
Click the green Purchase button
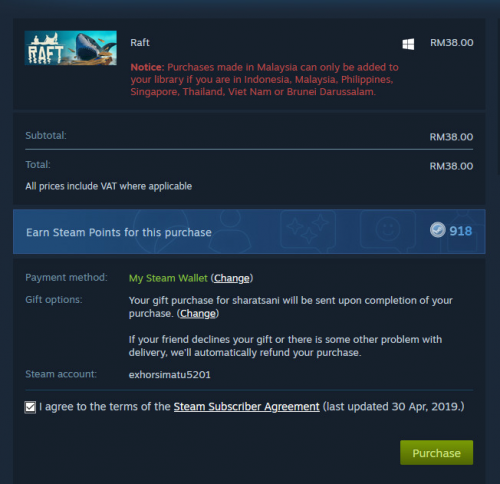tap(436, 453)
